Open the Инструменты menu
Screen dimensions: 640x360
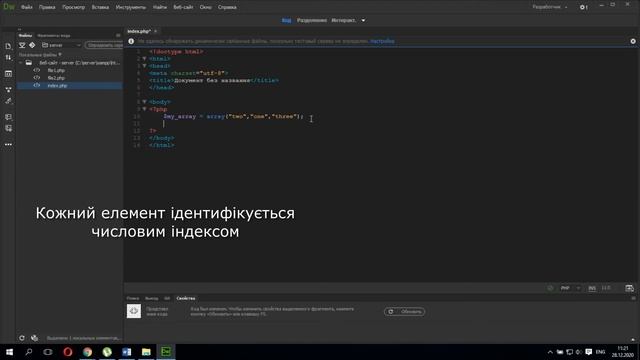coord(130,7)
